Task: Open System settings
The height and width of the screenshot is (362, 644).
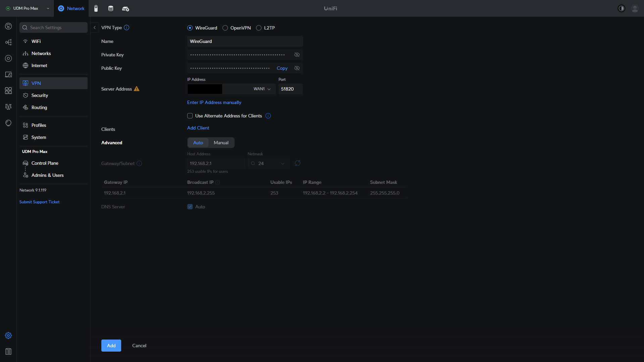Action: pyautogui.click(x=53, y=137)
